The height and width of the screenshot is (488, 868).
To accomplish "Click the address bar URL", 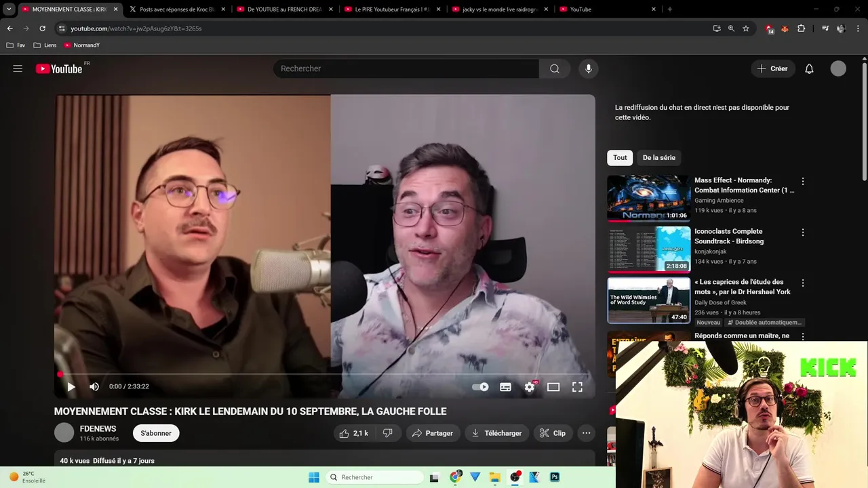I will pos(136,28).
